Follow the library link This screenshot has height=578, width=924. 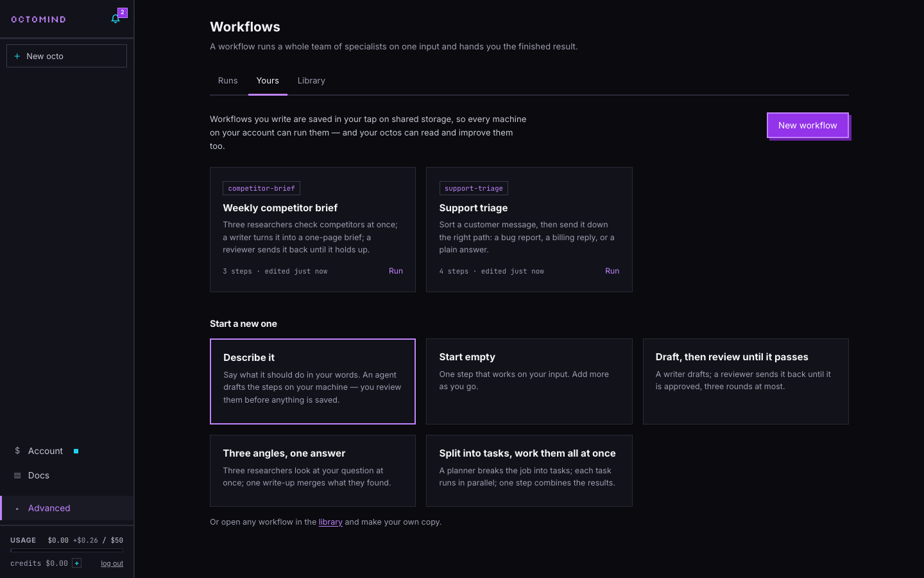click(x=330, y=522)
